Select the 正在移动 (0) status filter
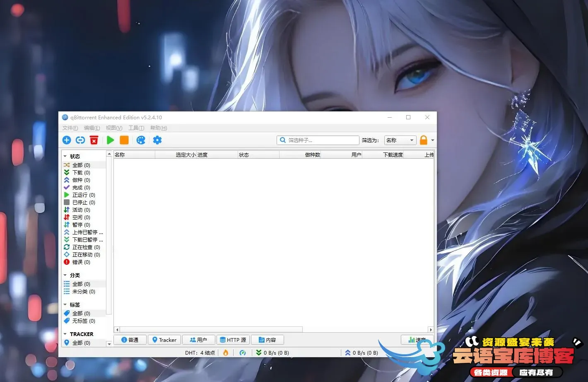 click(84, 254)
